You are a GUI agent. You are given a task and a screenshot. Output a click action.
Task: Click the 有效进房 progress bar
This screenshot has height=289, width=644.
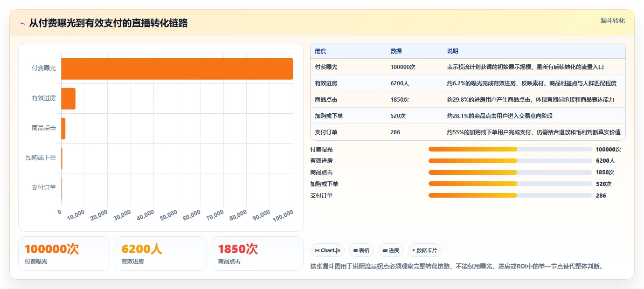(x=510, y=161)
